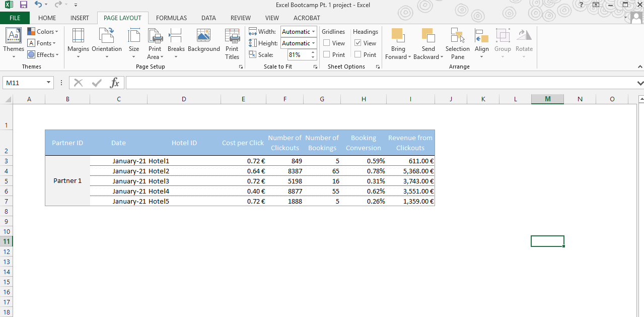
Task: Customize the Quick Access Toolbar dropdown
Action: coord(76,5)
